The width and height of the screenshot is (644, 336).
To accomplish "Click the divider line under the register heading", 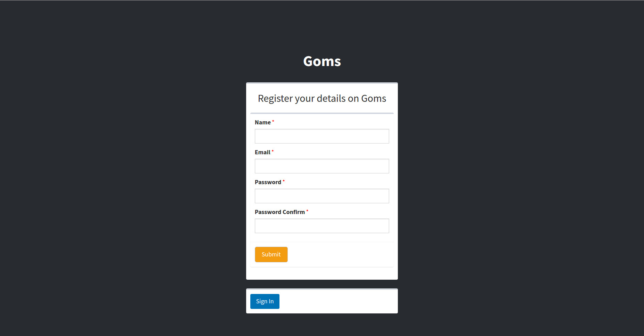I will [x=322, y=113].
